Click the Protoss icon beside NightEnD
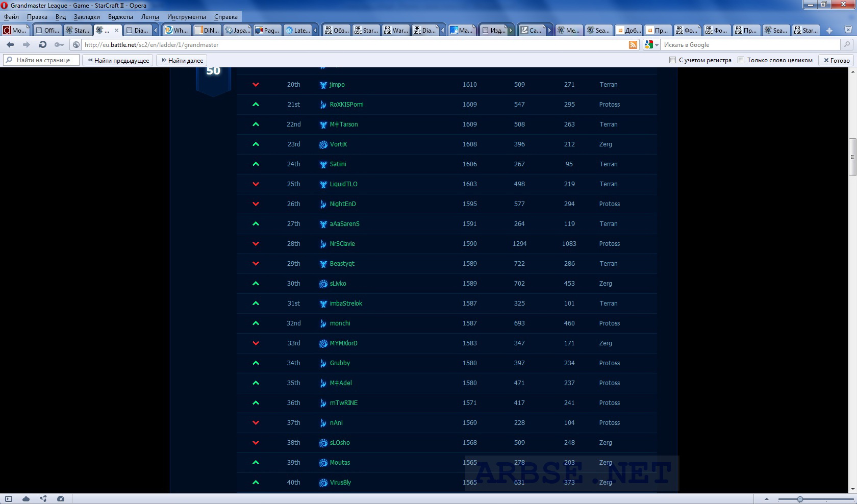The width and height of the screenshot is (857, 504). tap(323, 205)
